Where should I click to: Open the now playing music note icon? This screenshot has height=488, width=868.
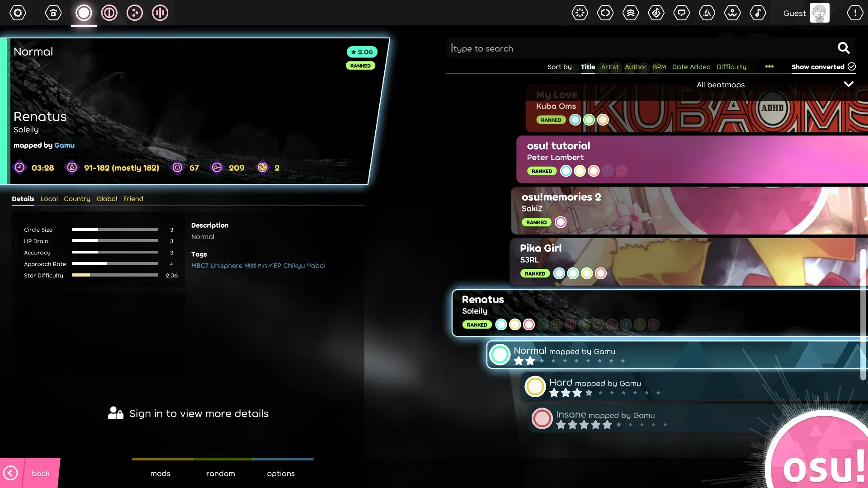pos(758,13)
